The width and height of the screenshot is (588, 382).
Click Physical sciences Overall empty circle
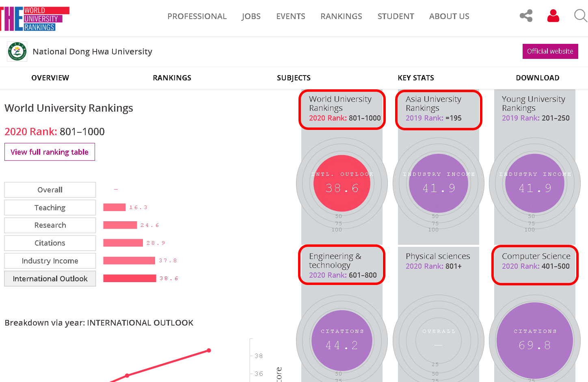pos(439,341)
